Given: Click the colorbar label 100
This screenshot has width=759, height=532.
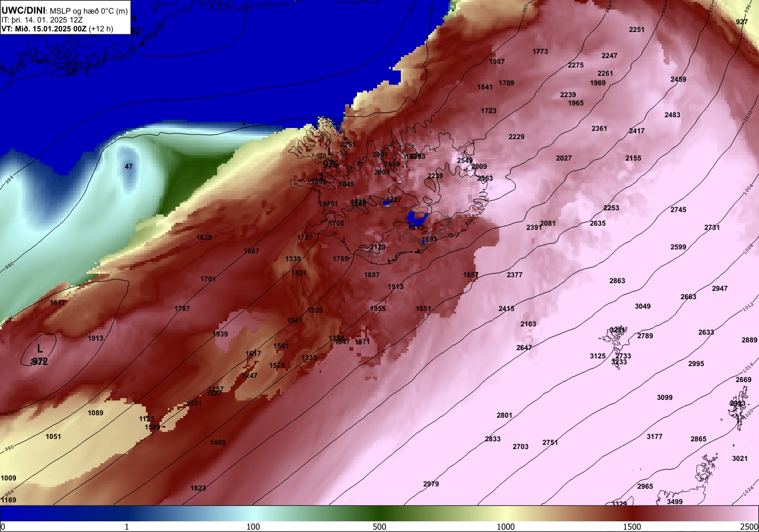Looking at the screenshot, I should pos(253,527).
